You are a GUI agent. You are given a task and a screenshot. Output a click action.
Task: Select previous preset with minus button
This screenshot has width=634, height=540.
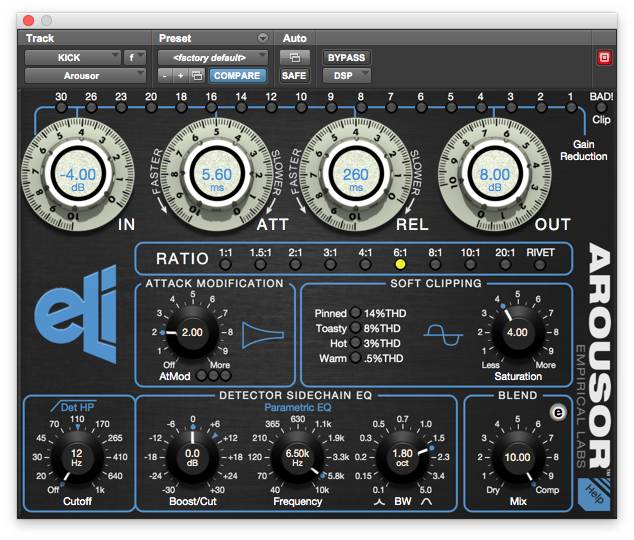(x=165, y=76)
